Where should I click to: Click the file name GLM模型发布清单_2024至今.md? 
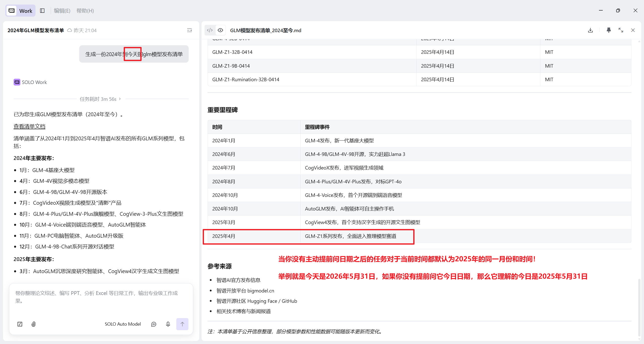tap(266, 30)
